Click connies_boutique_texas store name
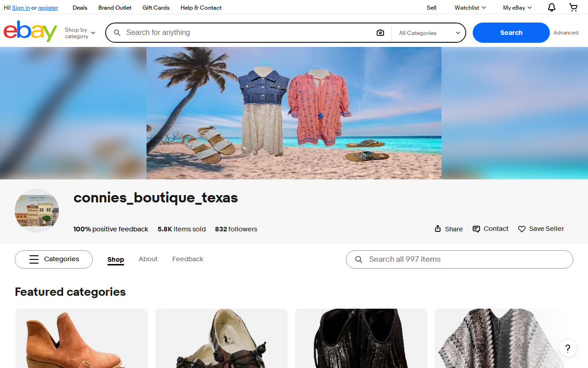The image size is (588, 368). coord(156,198)
